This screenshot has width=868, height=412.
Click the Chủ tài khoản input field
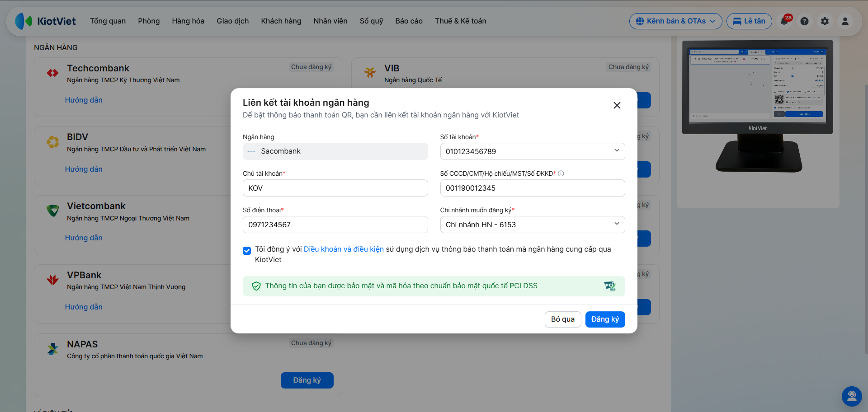pyautogui.click(x=335, y=188)
